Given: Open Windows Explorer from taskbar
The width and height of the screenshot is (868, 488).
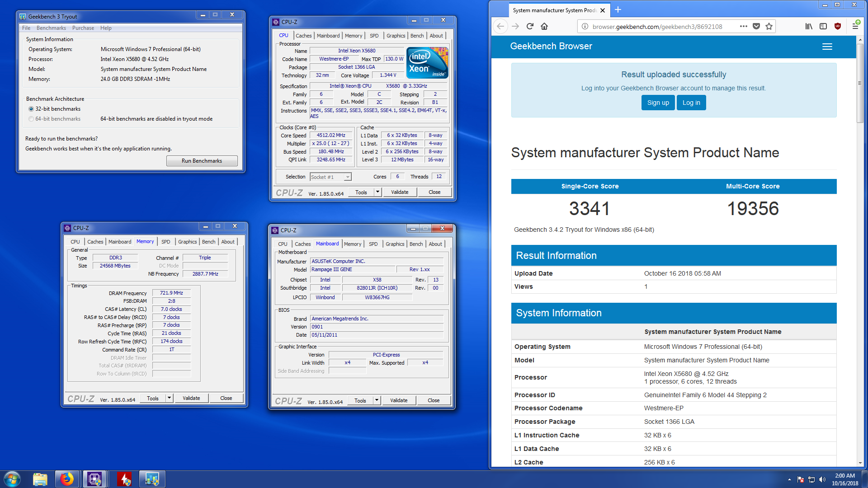Looking at the screenshot, I should pos(40,479).
